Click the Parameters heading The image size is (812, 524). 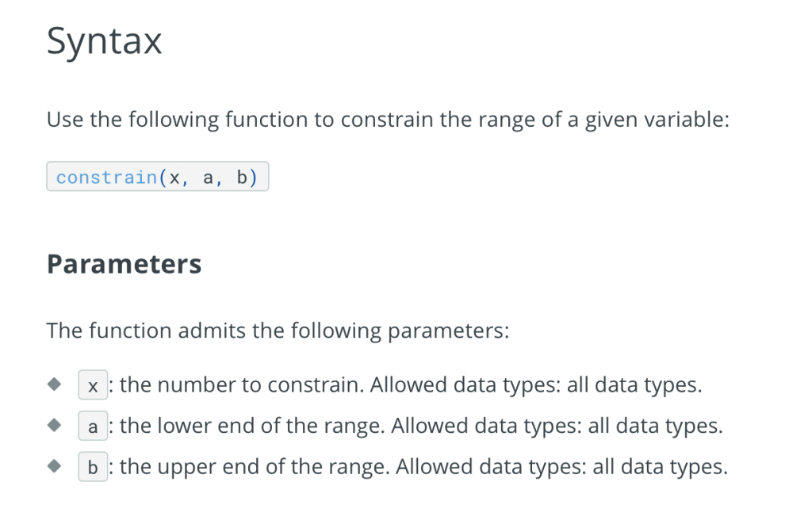coord(124,263)
